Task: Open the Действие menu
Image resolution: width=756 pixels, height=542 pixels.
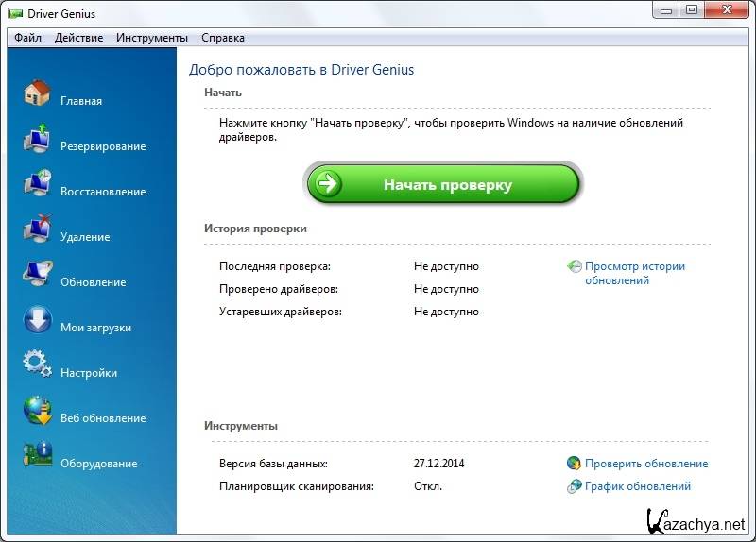Action: [x=79, y=38]
